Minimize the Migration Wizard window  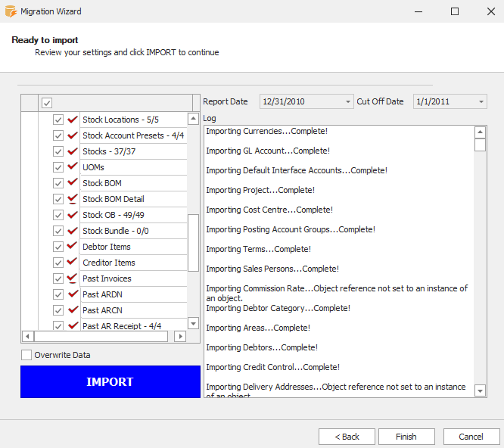(x=418, y=11)
